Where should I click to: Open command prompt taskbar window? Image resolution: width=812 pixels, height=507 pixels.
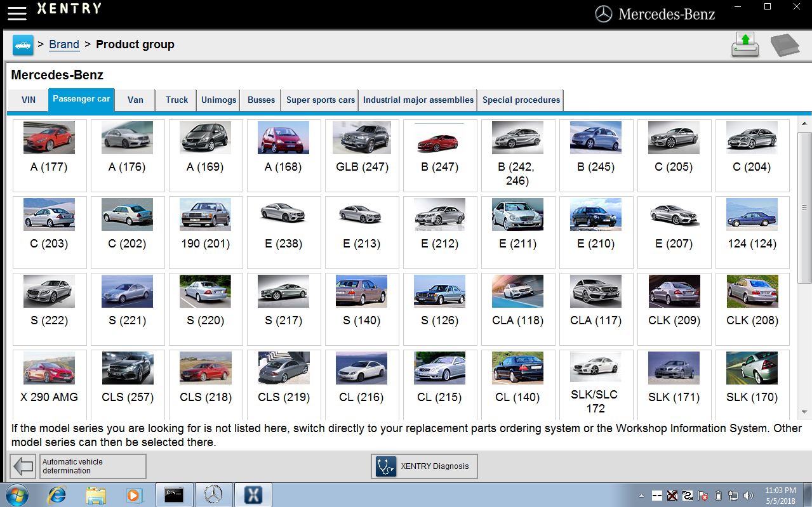[x=174, y=495]
